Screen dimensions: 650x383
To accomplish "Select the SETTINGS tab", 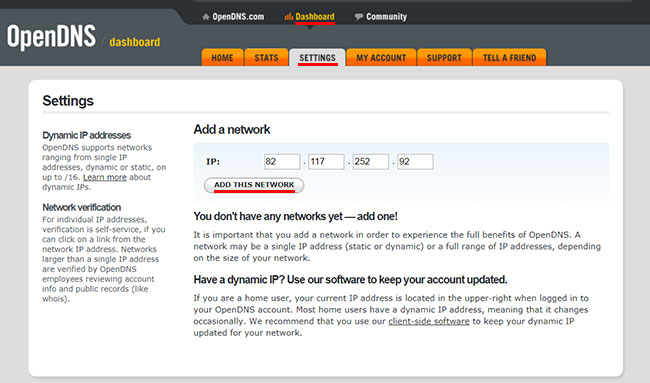I will (317, 58).
